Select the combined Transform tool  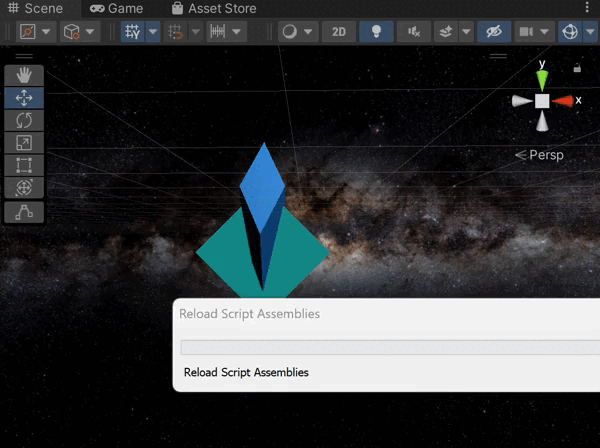point(24,188)
